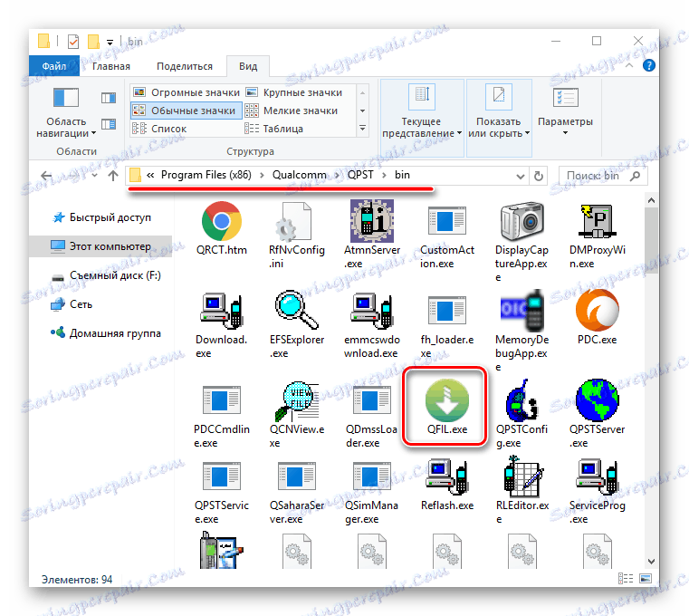Select DisplayCaptureApp.exe camera icon
This screenshot has height=616, width=689.
pyautogui.click(x=522, y=221)
